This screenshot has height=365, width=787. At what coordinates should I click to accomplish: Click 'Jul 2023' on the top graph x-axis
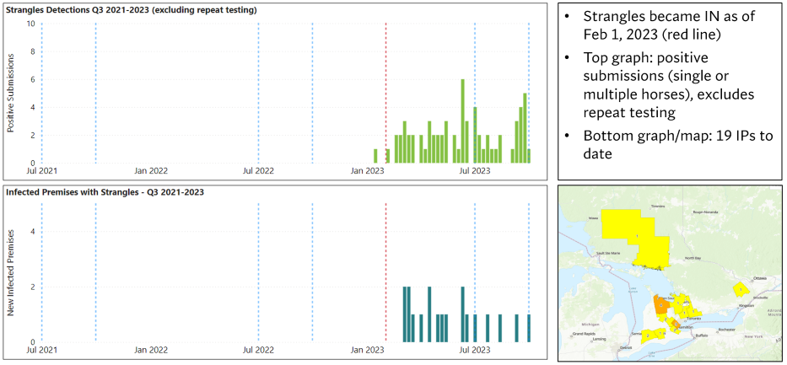(x=475, y=170)
